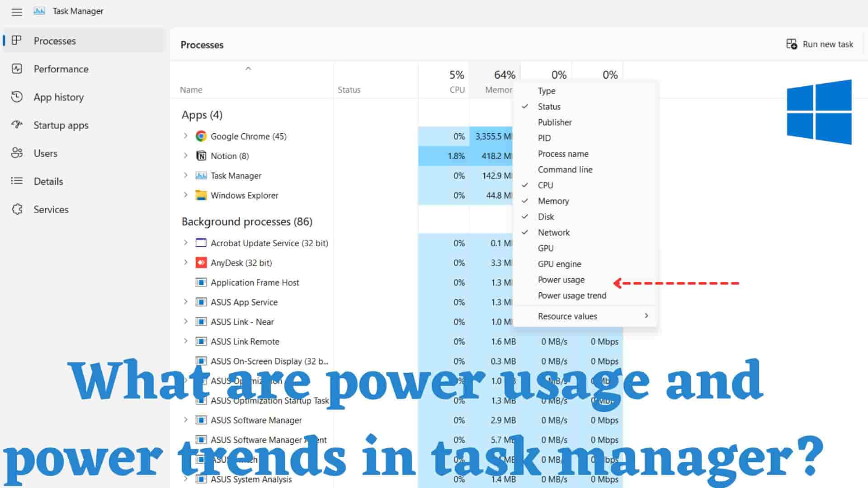Click the ASUS Link Remote icon
Viewport: 868px width, 488px height.
coord(201,341)
